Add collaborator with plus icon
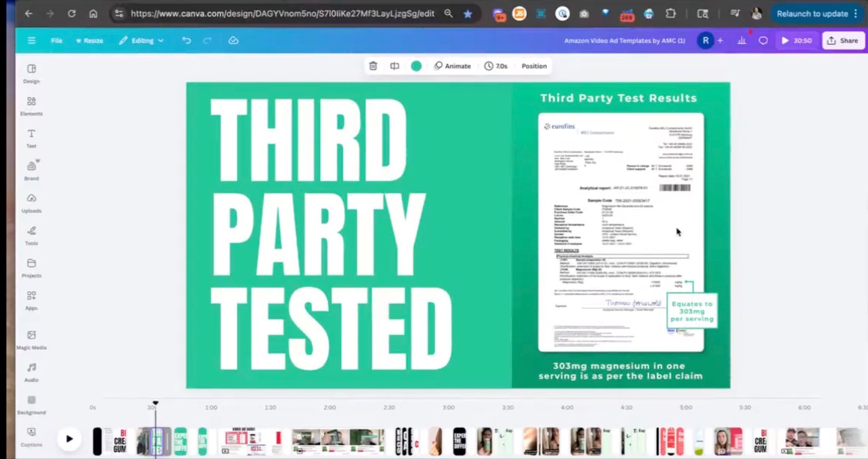Viewport: 868px width, 459px height. [720, 40]
